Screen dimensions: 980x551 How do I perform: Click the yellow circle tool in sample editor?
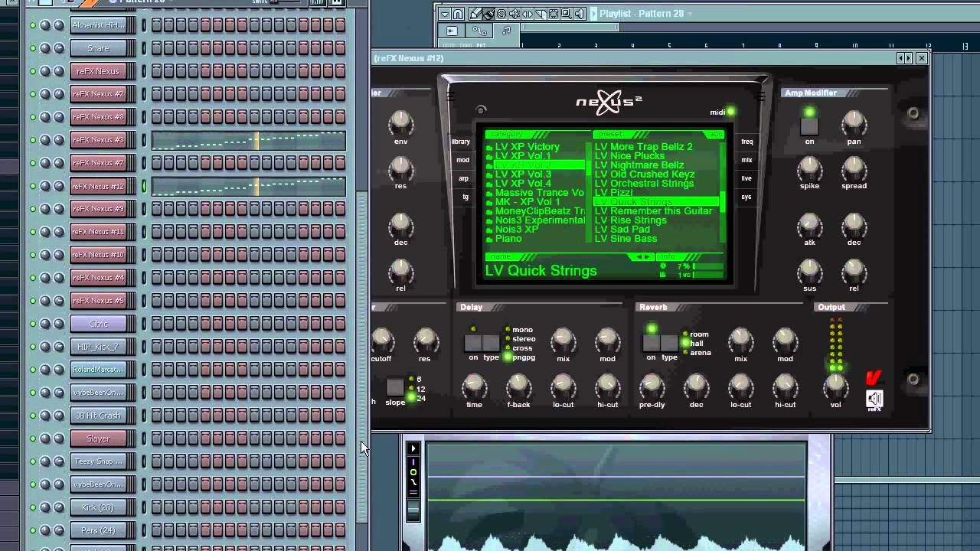[x=413, y=472]
